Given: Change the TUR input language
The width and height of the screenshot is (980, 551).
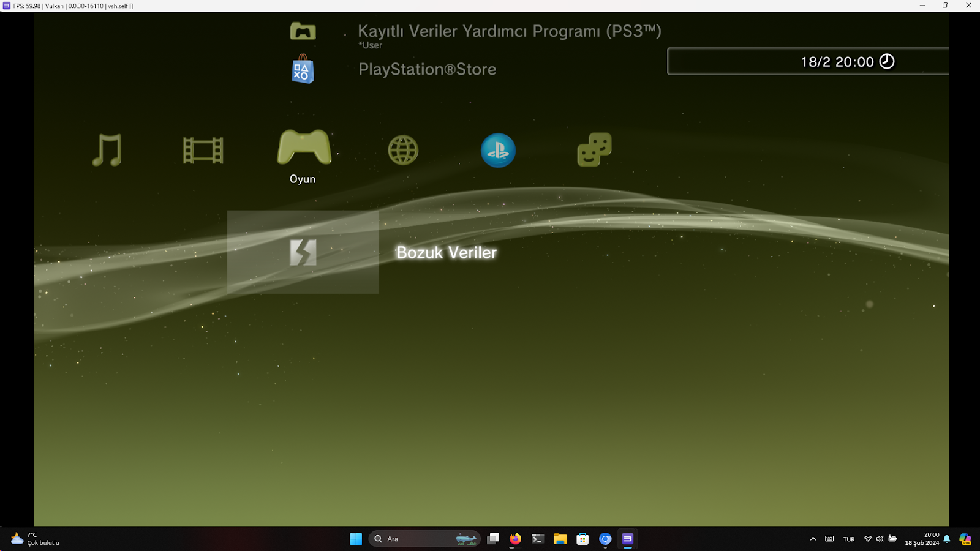Looking at the screenshot, I should coord(849,539).
